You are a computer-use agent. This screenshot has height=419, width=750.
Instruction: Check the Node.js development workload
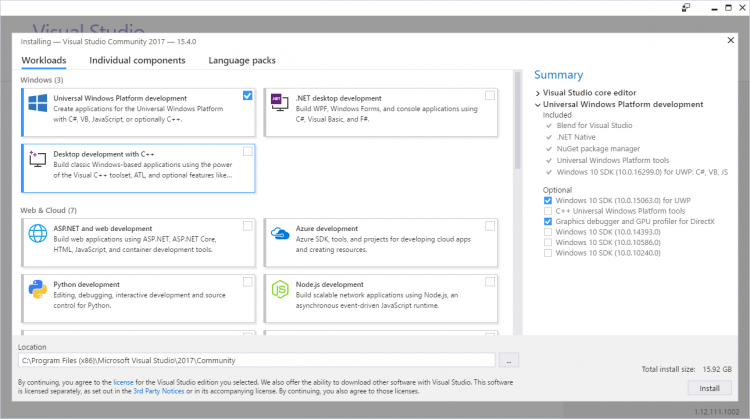tap(490, 282)
